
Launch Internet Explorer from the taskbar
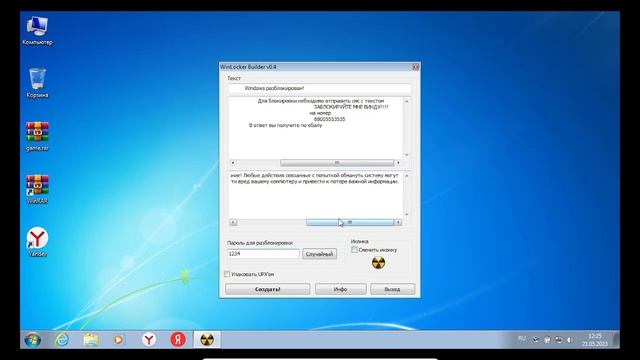point(62,340)
